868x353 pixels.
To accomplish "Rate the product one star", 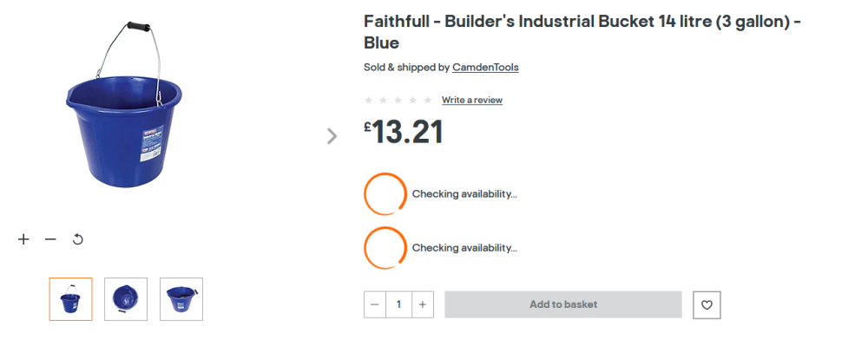I will 368,100.
